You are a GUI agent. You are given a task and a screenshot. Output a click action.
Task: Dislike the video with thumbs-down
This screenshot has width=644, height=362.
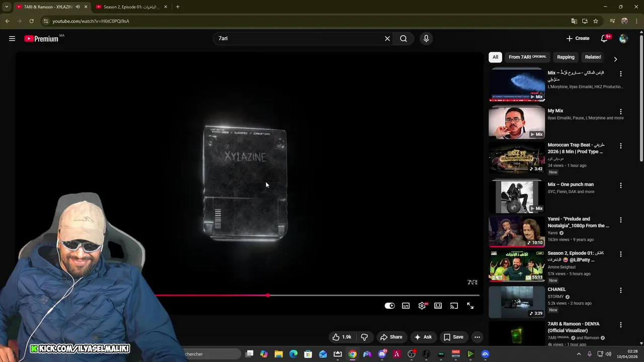[x=365, y=337]
